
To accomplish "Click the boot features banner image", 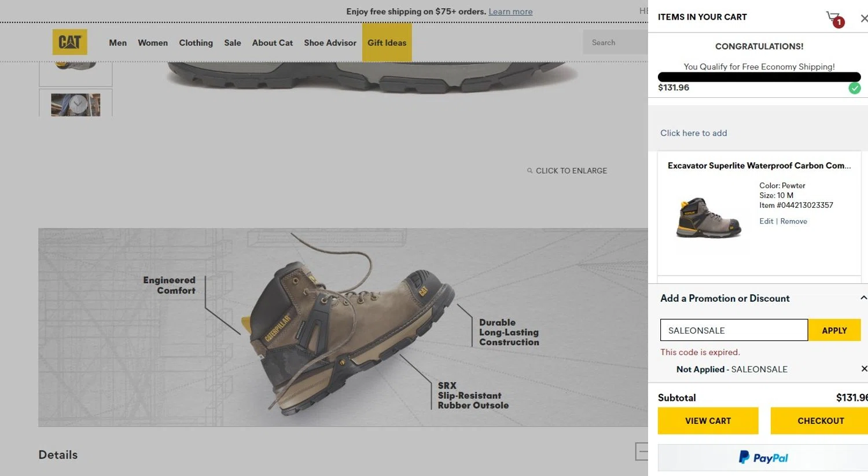I will pyautogui.click(x=343, y=327).
